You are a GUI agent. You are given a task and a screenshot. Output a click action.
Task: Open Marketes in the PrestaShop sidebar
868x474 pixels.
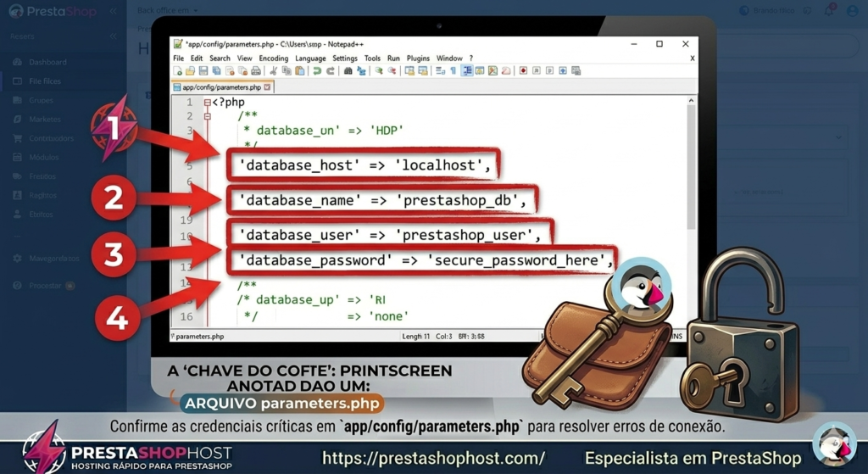click(x=45, y=119)
